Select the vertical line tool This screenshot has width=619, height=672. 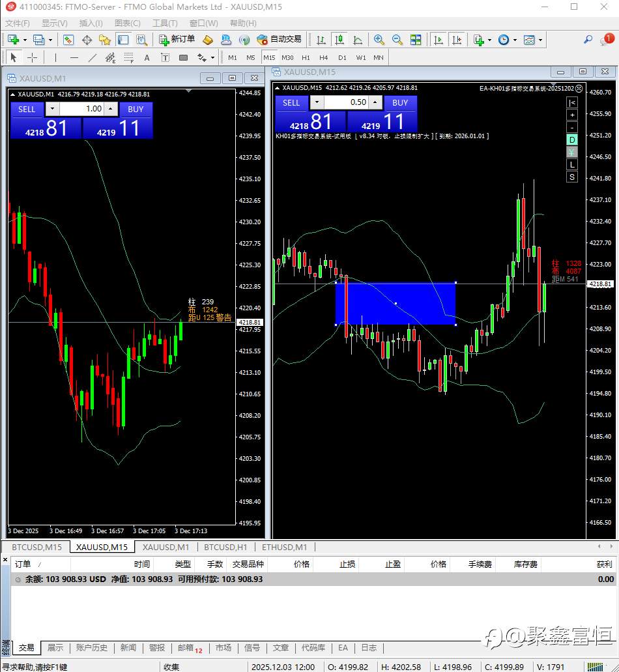[x=55, y=57]
